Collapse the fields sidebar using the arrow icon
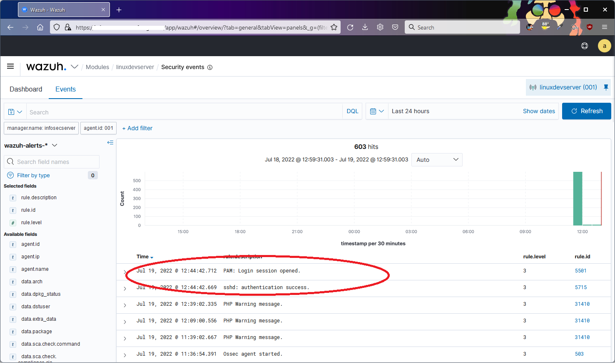Image resolution: width=615 pixels, height=364 pixels. tap(110, 142)
